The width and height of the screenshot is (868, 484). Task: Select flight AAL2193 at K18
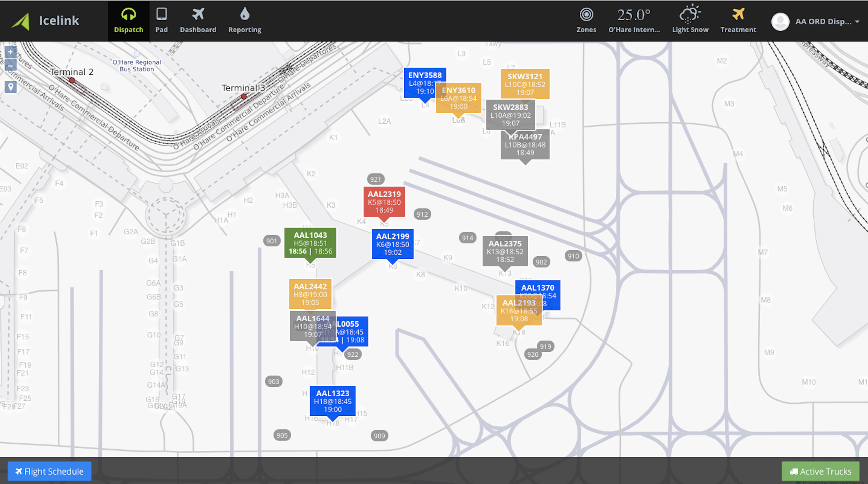(x=519, y=310)
